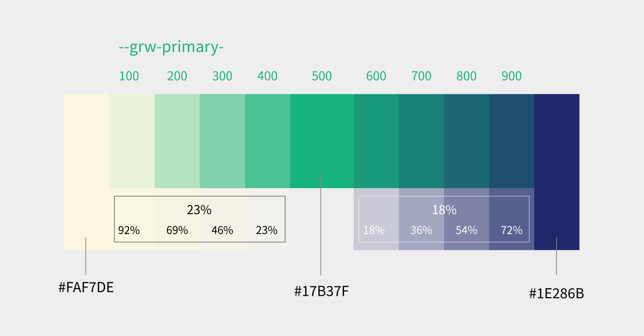Choose the primary 800 swatch
Screen dimensions: 644x336
pos(466,141)
